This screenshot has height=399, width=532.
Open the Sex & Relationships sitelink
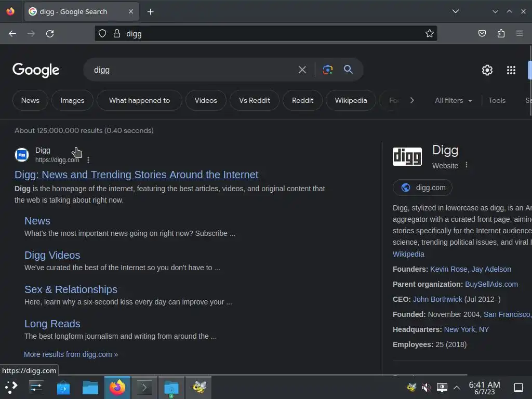click(71, 289)
